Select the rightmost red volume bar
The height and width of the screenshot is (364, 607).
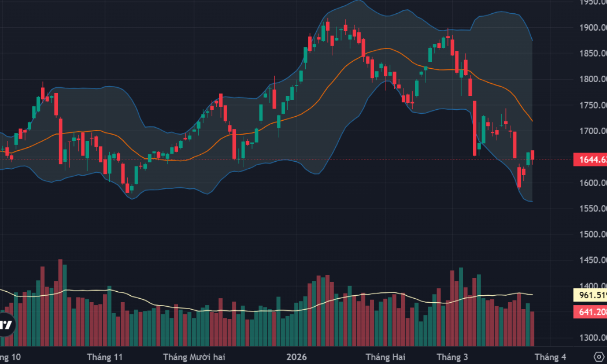(532, 328)
